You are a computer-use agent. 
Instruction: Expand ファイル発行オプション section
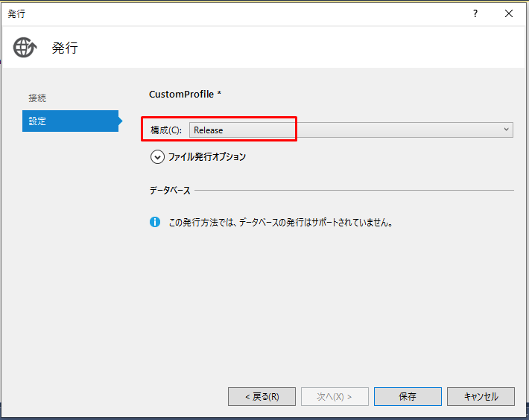click(157, 157)
